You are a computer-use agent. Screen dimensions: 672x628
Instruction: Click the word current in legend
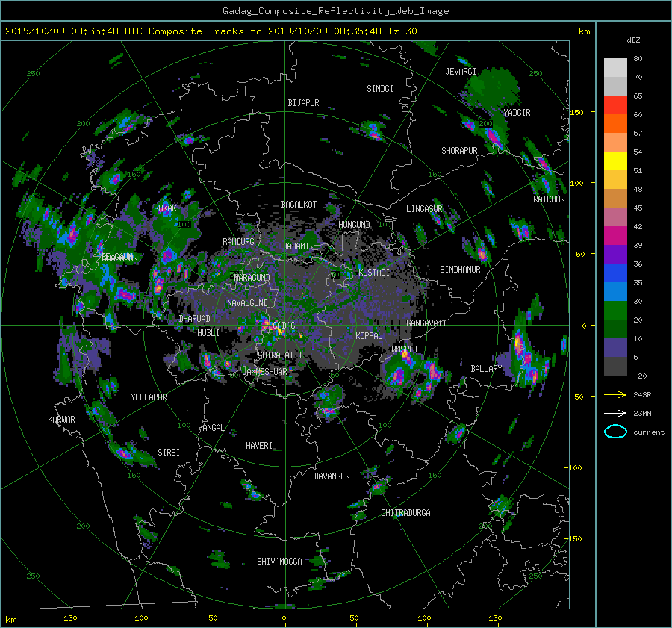[x=649, y=432]
